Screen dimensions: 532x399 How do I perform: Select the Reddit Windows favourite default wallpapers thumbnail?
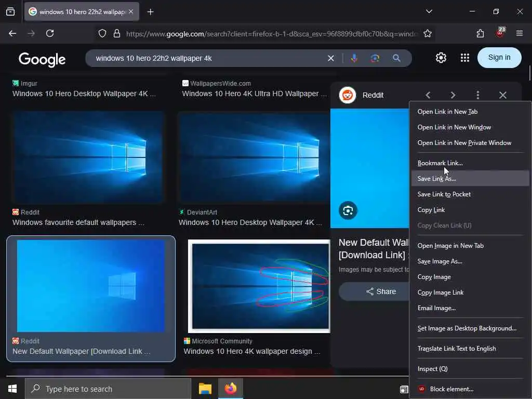pyautogui.click(x=88, y=157)
